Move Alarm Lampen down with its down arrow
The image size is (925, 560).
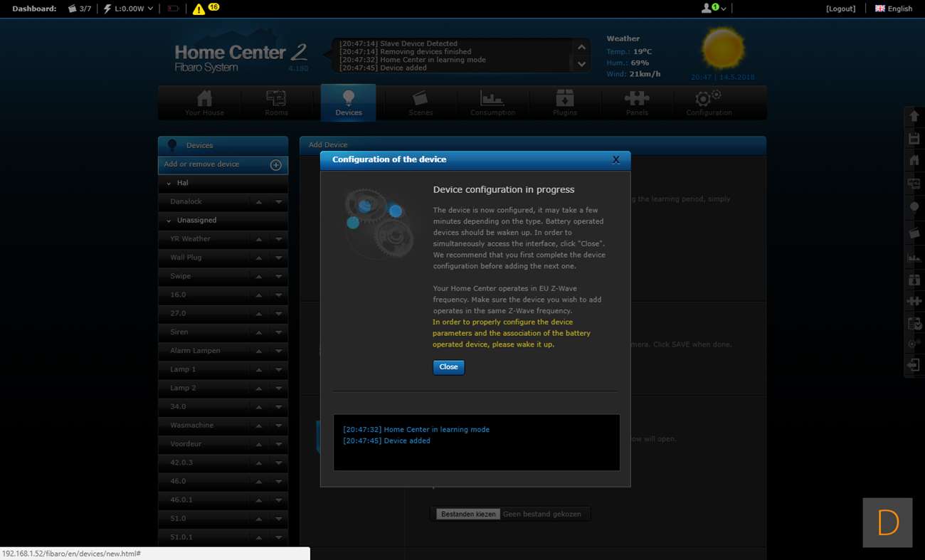[x=279, y=351]
